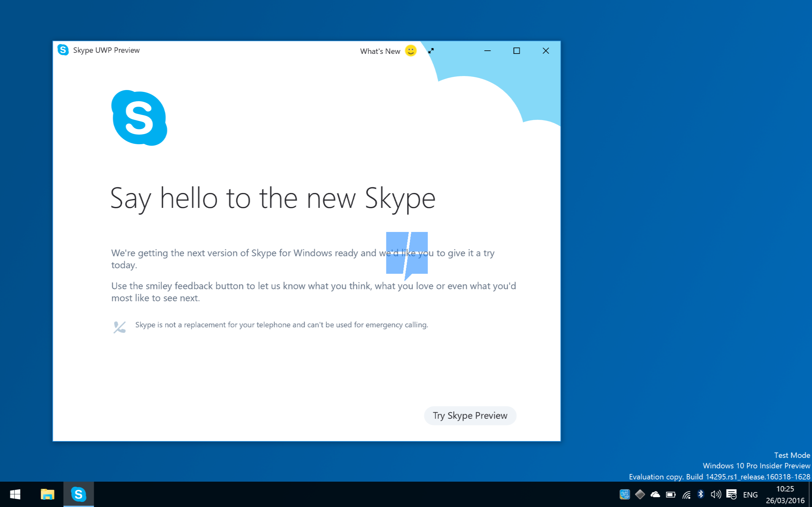812x507 pixels.
Task: Select the File Explorer taskbar icon
Action: pyautogui.click(x=47, y=495)
